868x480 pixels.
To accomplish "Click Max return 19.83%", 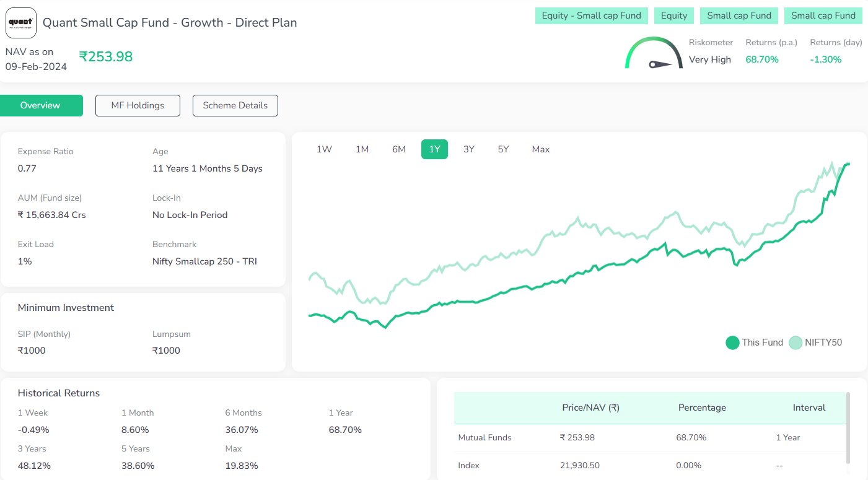I will click(x=242, y=466).
